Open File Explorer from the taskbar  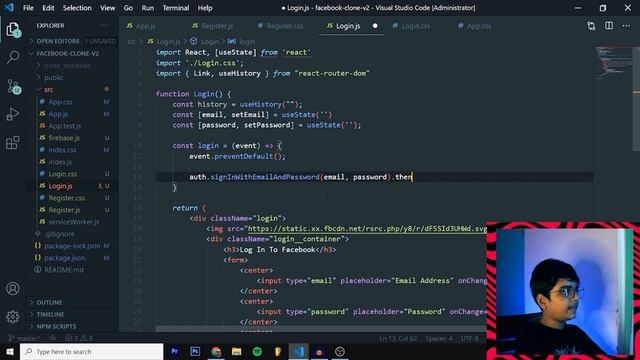[236, 351]
